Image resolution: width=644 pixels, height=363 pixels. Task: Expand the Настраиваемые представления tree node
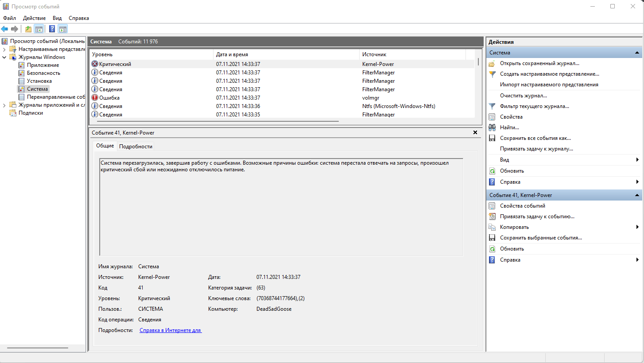(4, 49)
